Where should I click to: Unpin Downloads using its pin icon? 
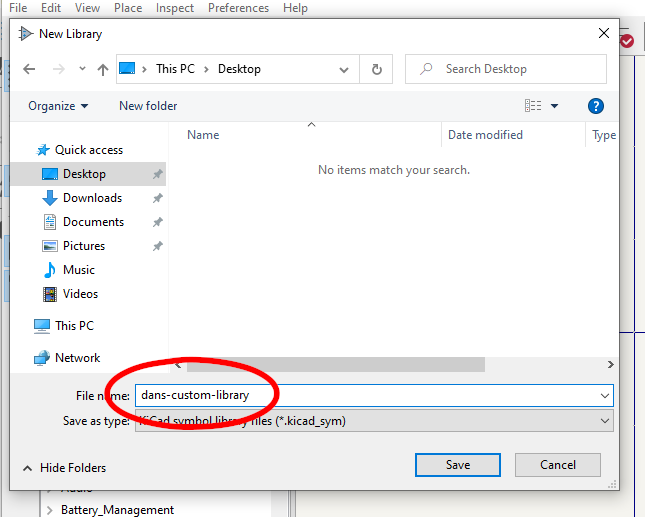158,198
